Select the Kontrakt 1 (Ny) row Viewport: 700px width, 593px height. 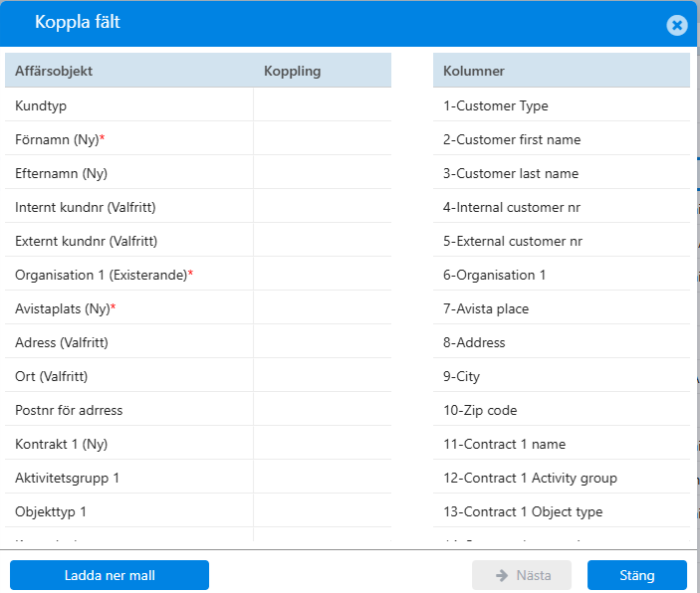(198, 444)
